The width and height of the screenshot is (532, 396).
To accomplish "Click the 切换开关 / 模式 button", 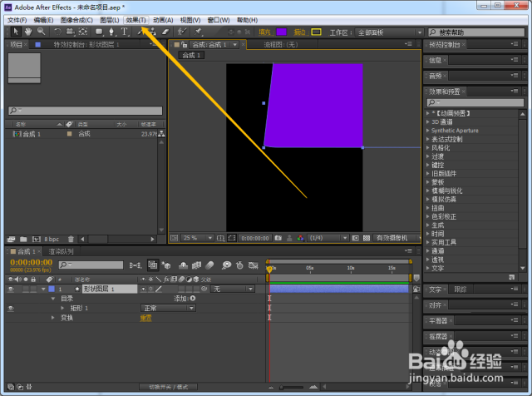I will coord(168,387).
